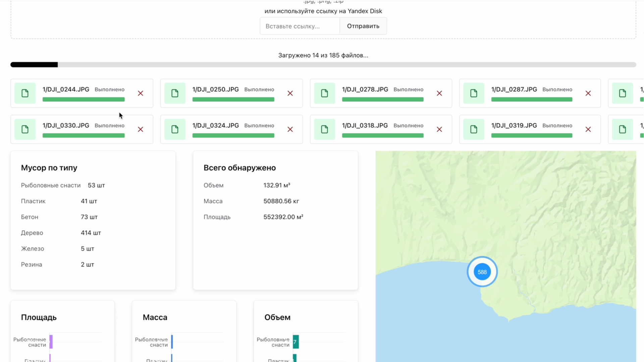Click the overall upload progress bar
The height and width of the screenshot is (362, 644).
click(x=323, y=65)
